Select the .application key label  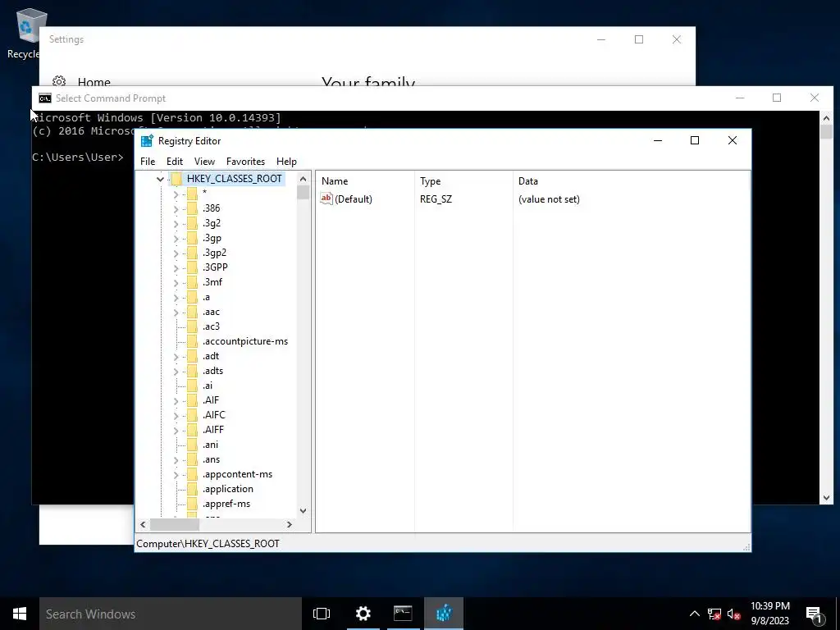228,489
